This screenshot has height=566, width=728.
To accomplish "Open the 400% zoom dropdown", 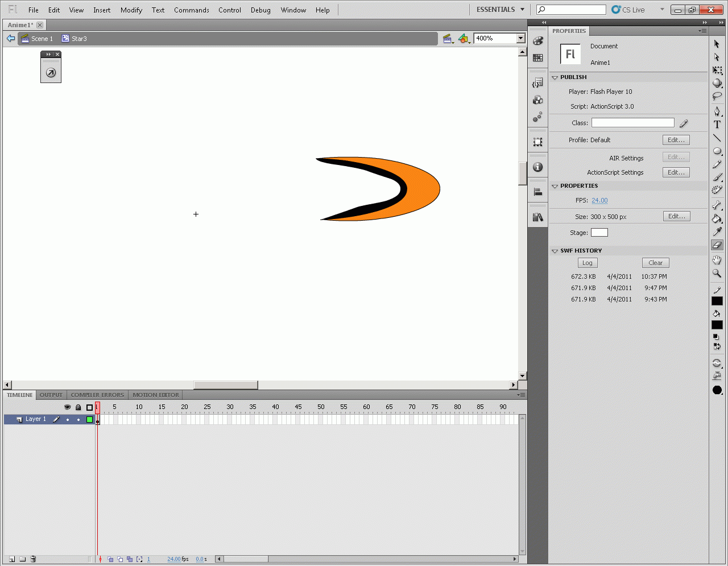I will [x=520, y=38].
